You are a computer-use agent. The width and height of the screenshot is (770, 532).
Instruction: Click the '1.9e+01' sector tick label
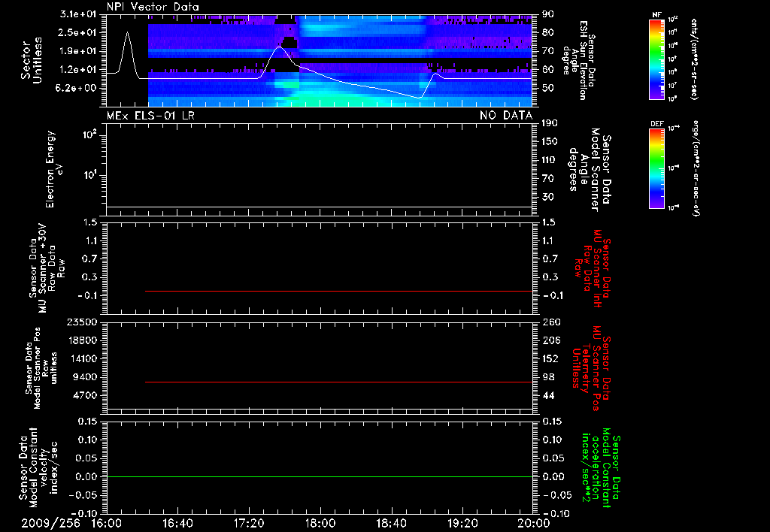[78, 51]
